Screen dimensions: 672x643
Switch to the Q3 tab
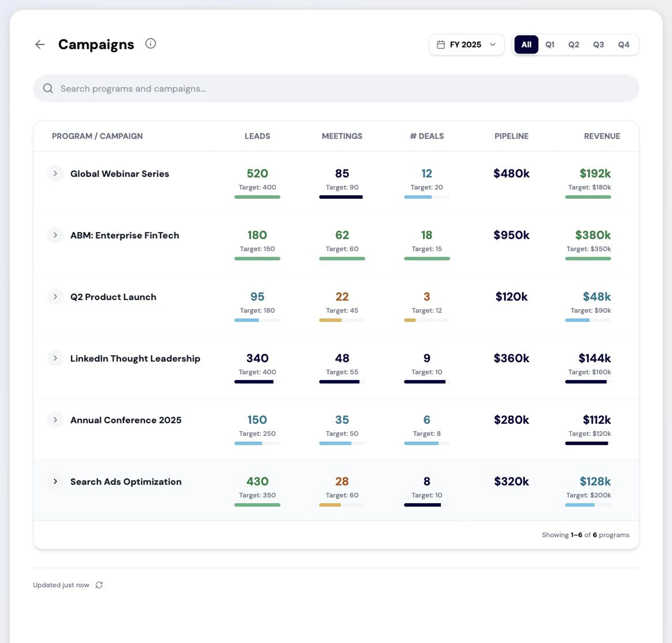598,45
